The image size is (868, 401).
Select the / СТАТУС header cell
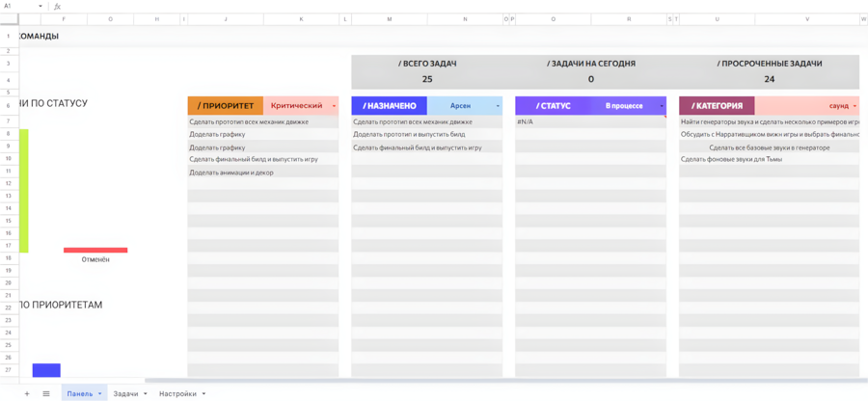pyautogui.click(x=553, y=106)
